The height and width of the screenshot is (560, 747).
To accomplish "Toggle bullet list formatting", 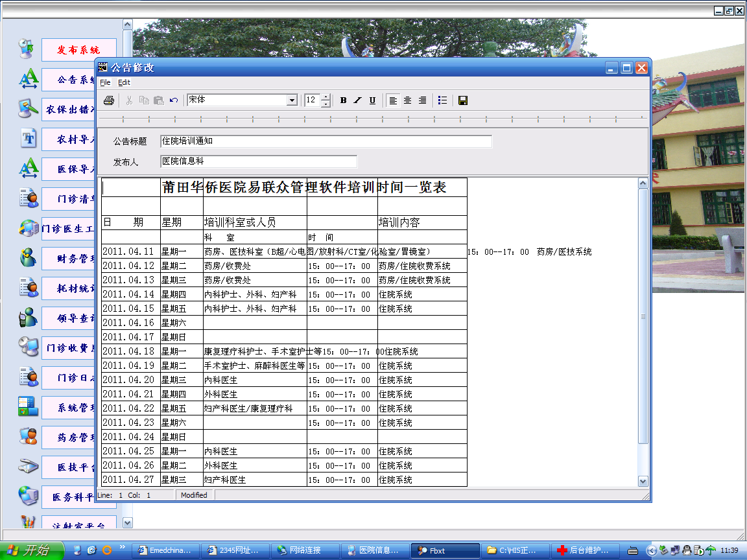I will click(443, 100).
